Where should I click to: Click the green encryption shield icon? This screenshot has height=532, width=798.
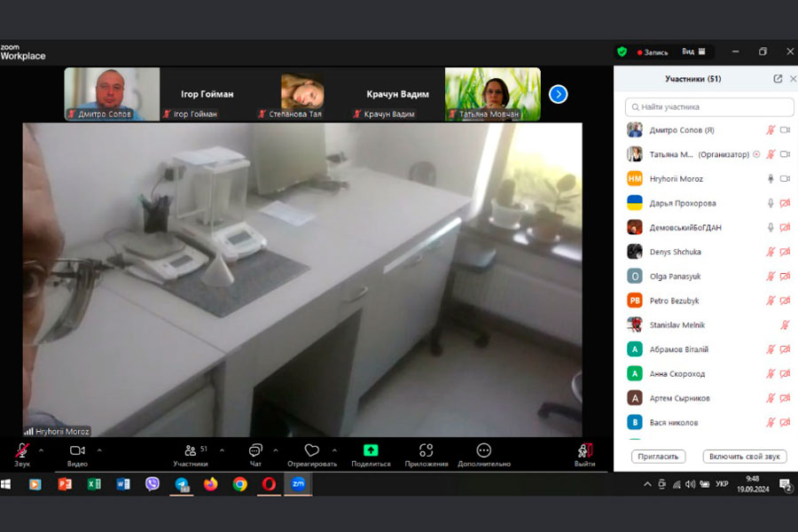pos(622,51)
